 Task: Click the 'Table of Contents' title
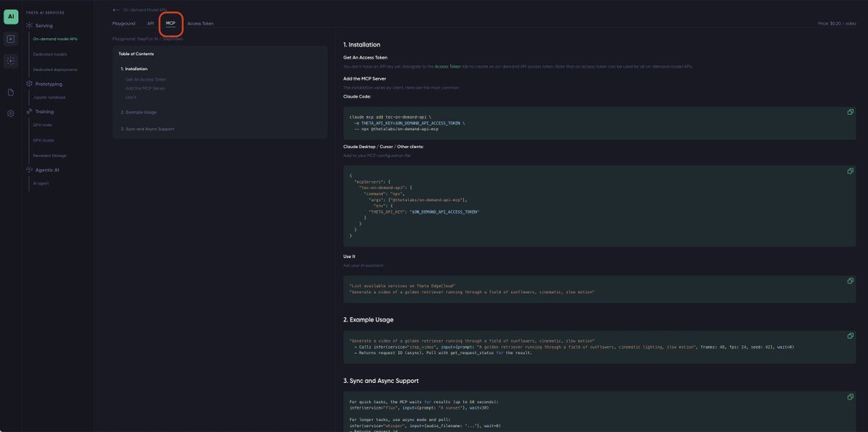coord(136,54)
